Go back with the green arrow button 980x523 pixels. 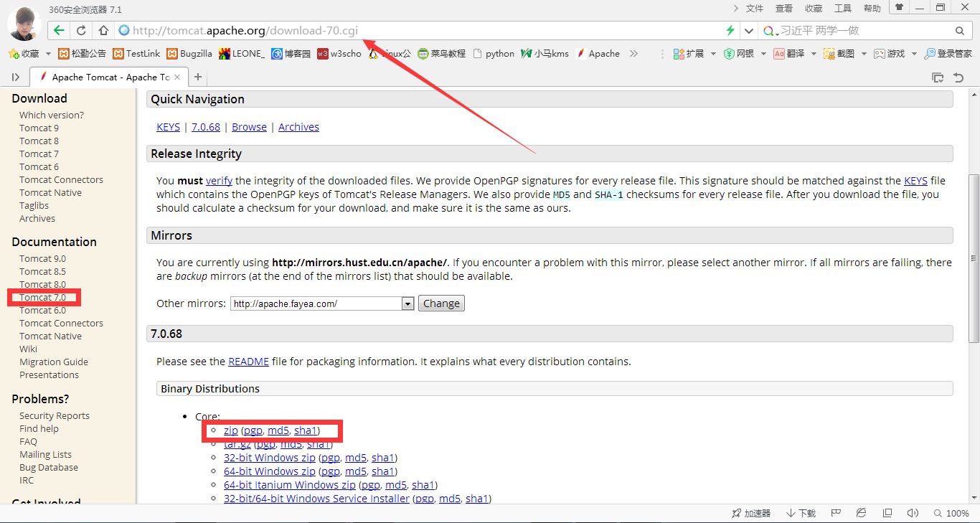pyautogui.click(x=59, y=31)
